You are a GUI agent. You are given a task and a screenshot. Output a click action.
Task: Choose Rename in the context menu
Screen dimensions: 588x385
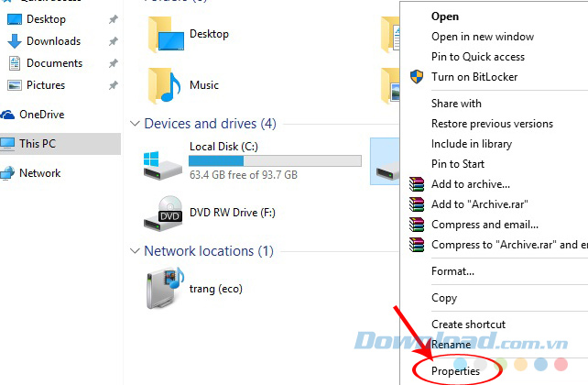coord(451,345)
